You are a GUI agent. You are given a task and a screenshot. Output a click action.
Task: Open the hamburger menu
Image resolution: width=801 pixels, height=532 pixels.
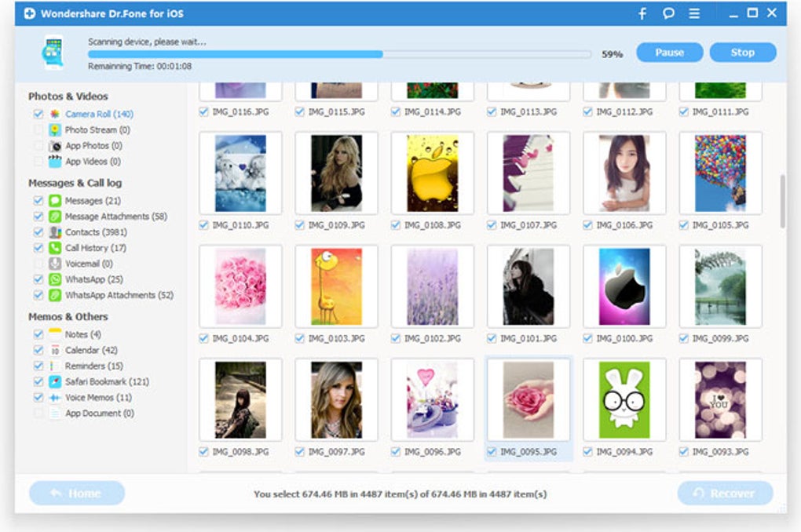point(694,13)
